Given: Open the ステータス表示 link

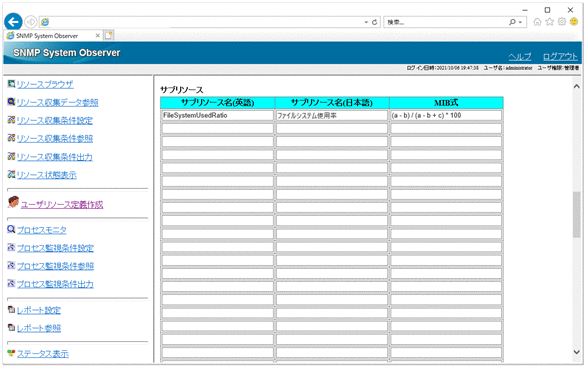Looking at the screenshot, I should click(x=43, y=354).
